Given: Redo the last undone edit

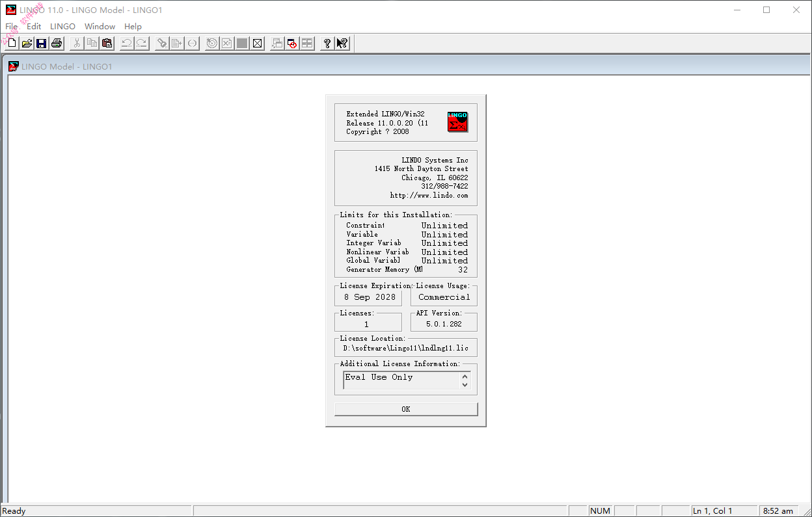Looking at the screenshot, I should [x=142, y=44].
